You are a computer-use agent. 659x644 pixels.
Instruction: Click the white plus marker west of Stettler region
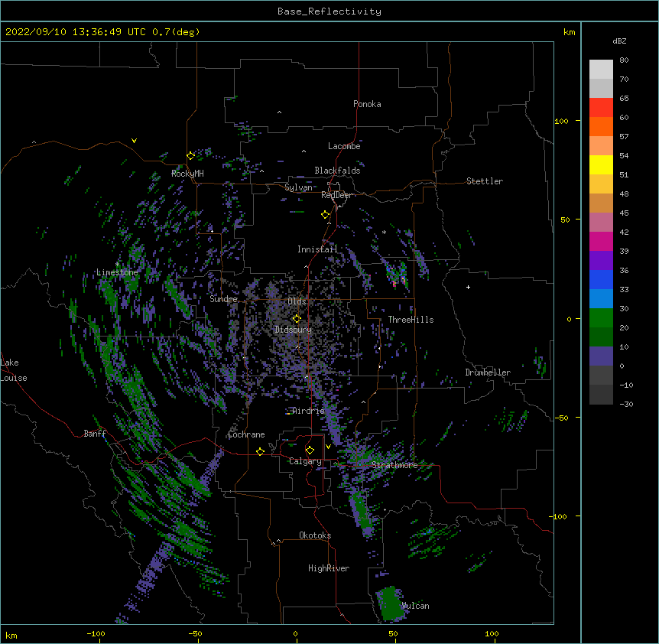pyautogui.click(x=468, y=287)
